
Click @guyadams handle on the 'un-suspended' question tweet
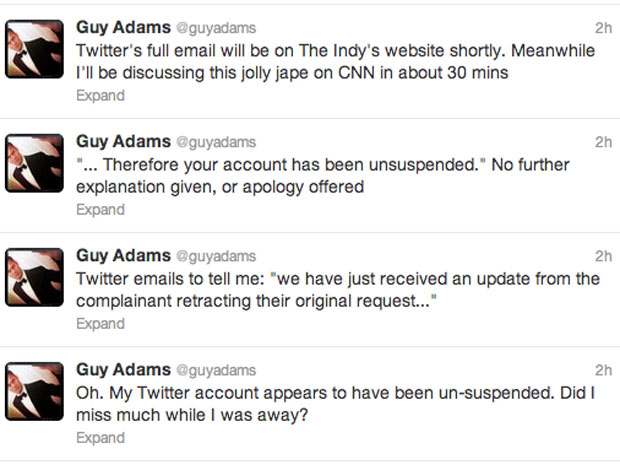tap(215, 371)
